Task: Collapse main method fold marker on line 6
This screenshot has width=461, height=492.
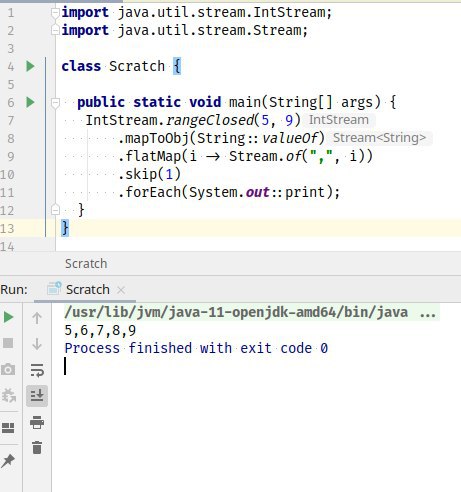Action: (55, 102)
